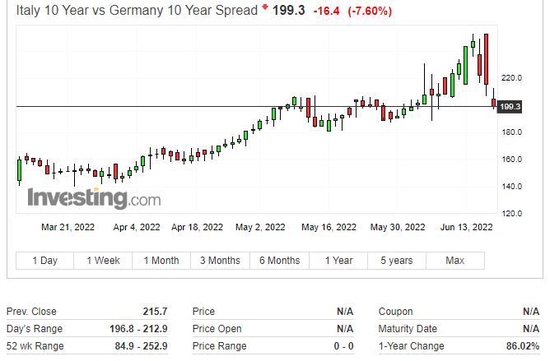Click the Prev. Close value 215.7
The image size is (550, 361).
click(x=155, y=311)
